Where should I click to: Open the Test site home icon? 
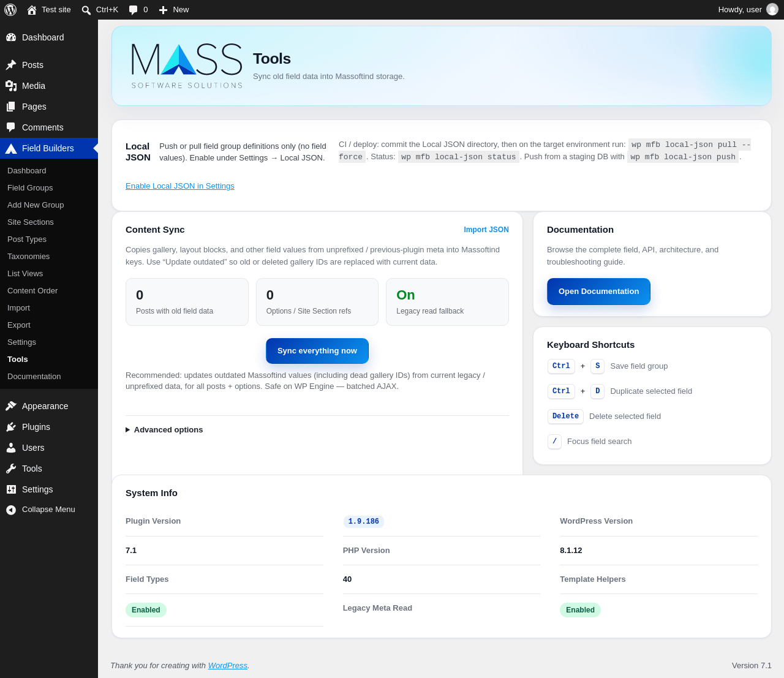(32, 10)
